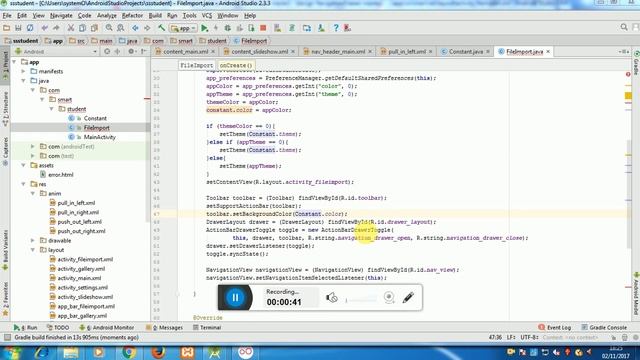
Task: Switch to content_main.xml editor tab
Action: [x=185, y=52]
